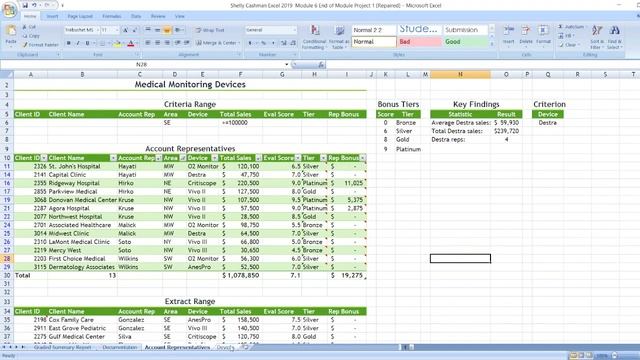Viewport: 640px width, 360px height.
Task: Toggle Italic formatting
Action: [78, 43]
